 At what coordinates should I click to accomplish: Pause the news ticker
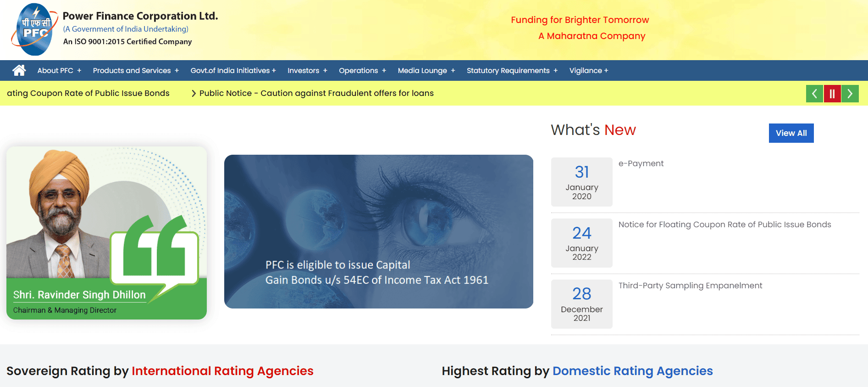[832, 94]
